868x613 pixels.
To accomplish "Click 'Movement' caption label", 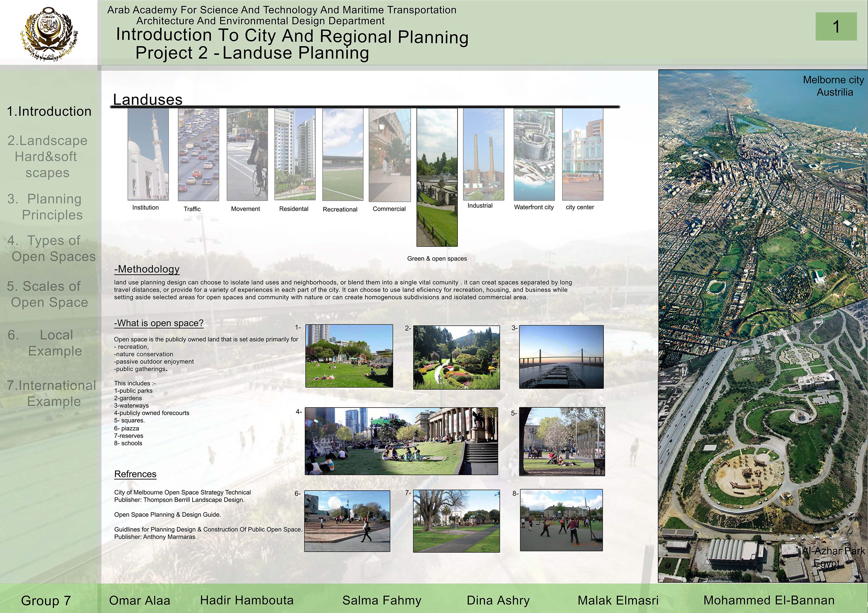I will coord(245,209).
